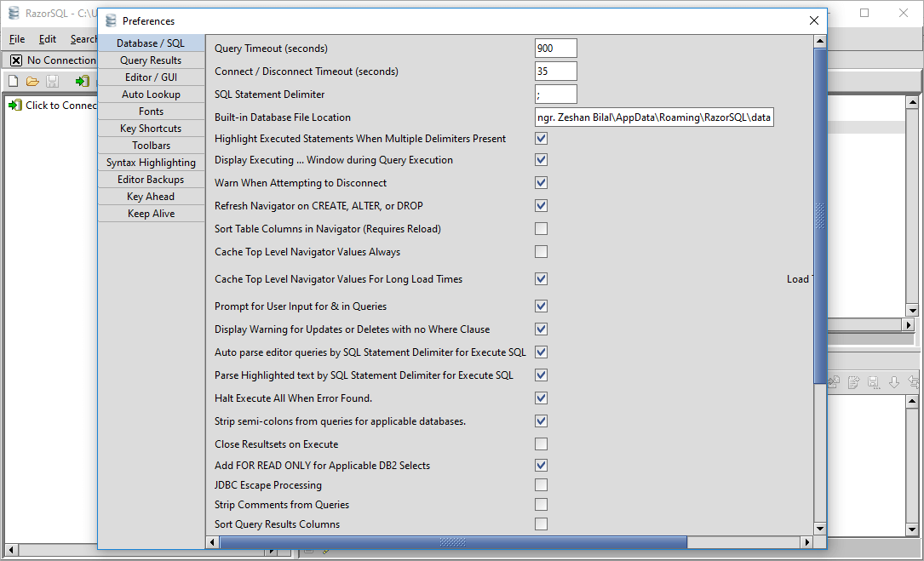Maximize the RazorSQL main window
The height and width of the screenshot is (561, 924).
pos(864,13)
